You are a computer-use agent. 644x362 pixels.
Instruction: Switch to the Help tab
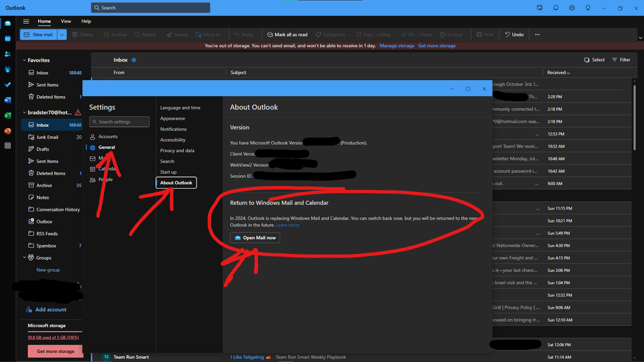(86, 21)
